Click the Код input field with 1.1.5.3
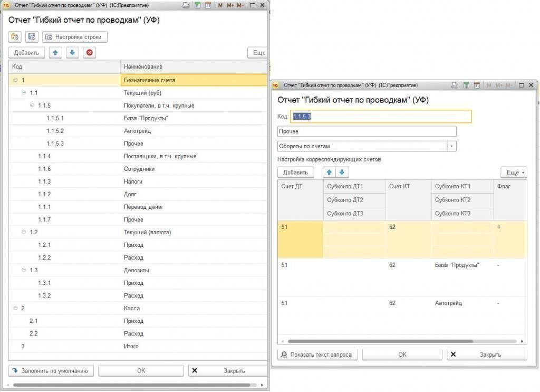Screen dimensions: 540x392 [x=381, y=117]
